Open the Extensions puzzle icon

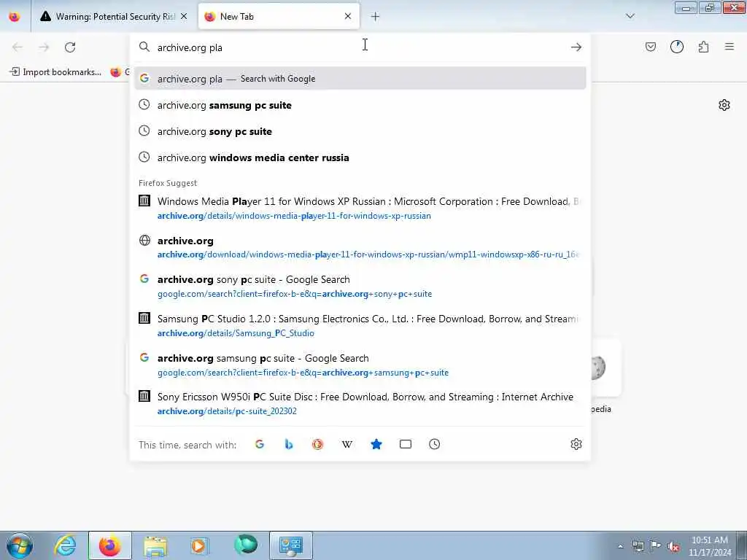pos(704,47)
